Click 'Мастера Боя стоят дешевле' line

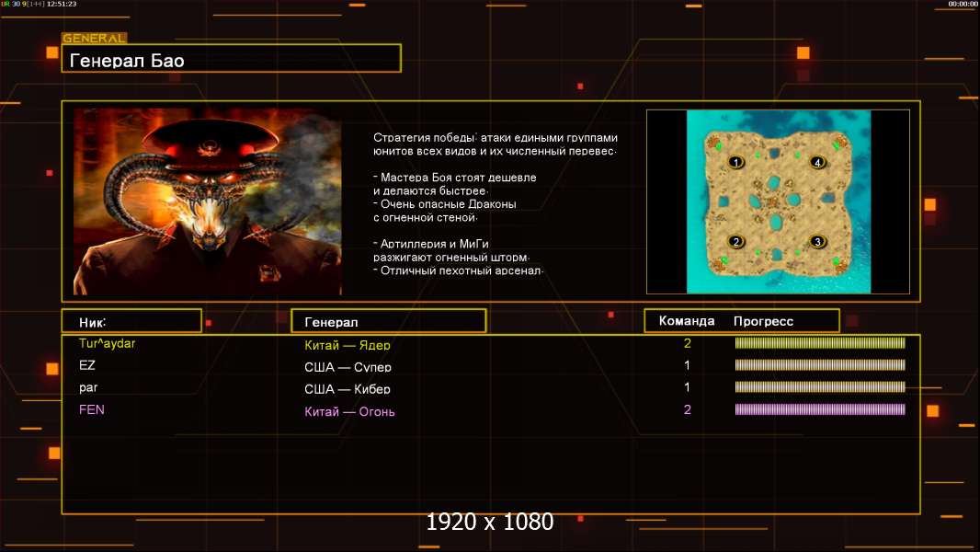[456, 178]
